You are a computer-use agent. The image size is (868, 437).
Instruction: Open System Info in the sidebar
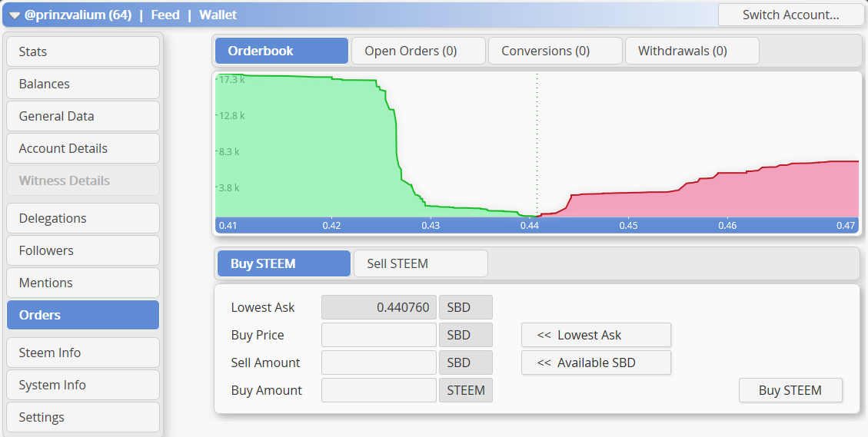coord(83,385)
